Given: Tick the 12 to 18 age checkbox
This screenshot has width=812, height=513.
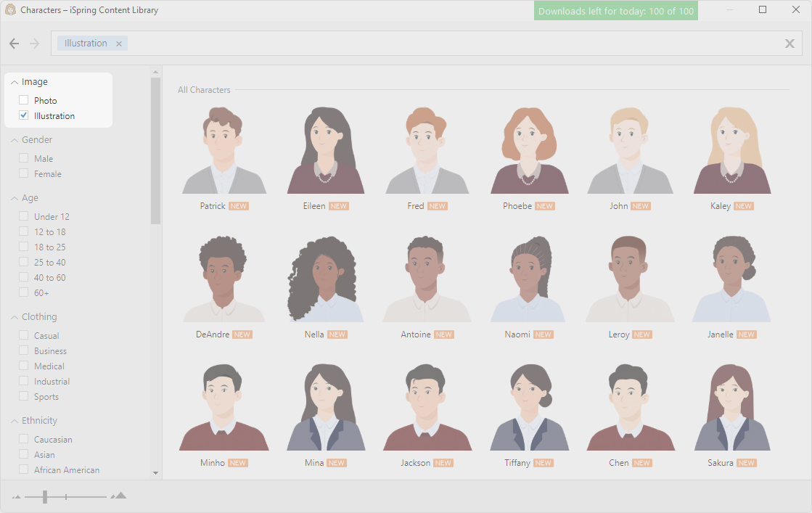Looking at the screenshot, I should point(24,231).
